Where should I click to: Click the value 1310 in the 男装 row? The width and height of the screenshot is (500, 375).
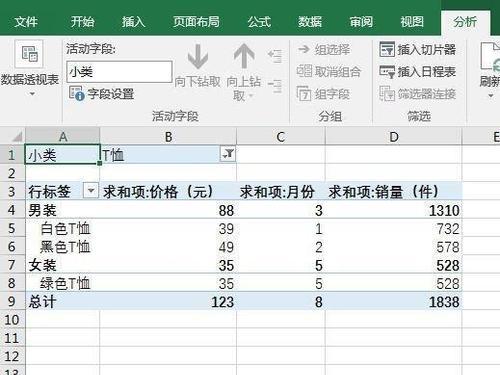444,211
